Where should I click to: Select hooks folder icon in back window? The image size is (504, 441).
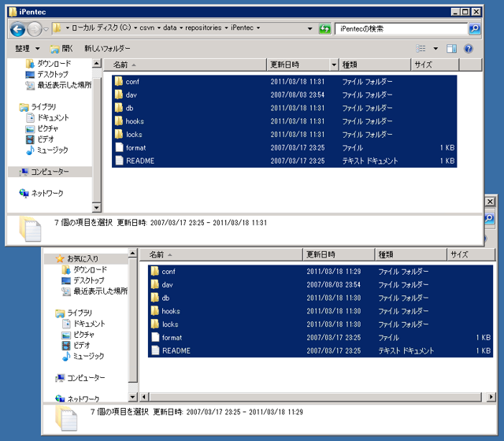coord(155,311)
